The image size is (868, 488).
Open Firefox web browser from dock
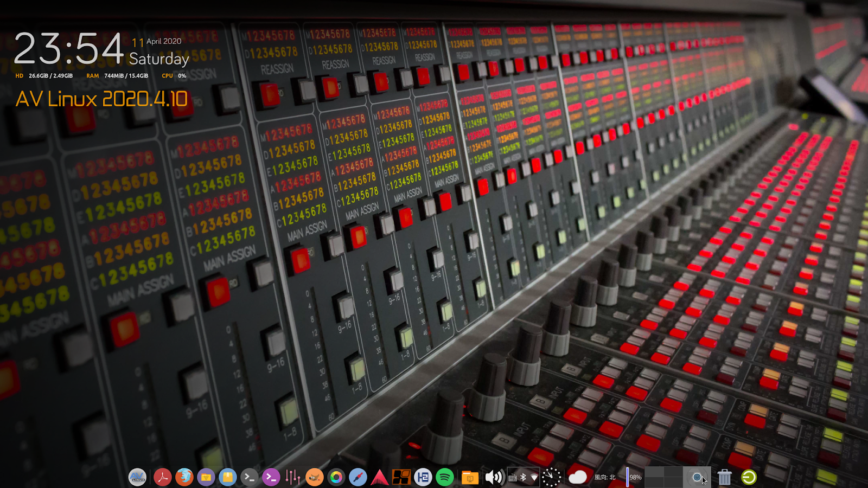click(184, 477)
